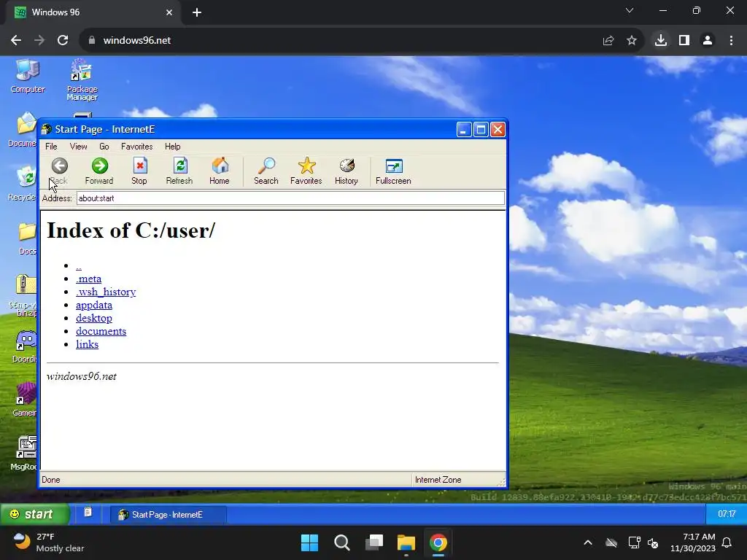The height and width of the screenshot is (560, 747).
Task: Click the Chrome icon in the host taskbar
Action: click(x=438, y=542)
